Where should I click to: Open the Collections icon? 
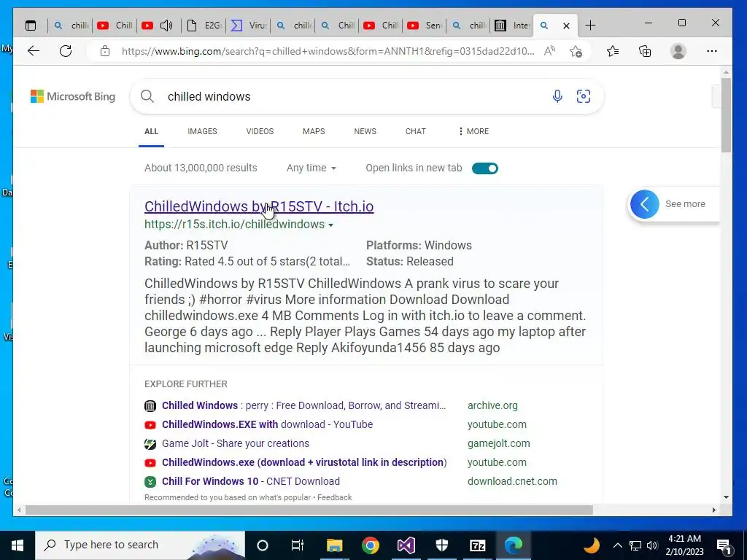click(645, 51)
